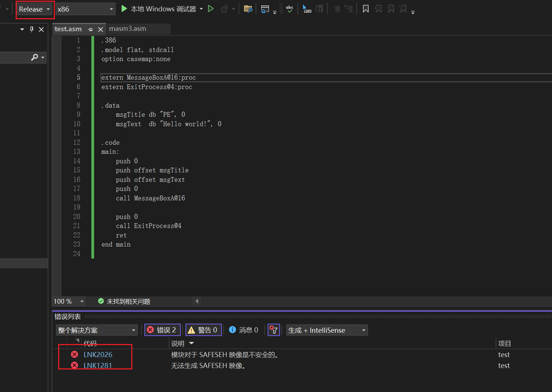
Task: Click the uncomment lines icon
Action: 348,9
